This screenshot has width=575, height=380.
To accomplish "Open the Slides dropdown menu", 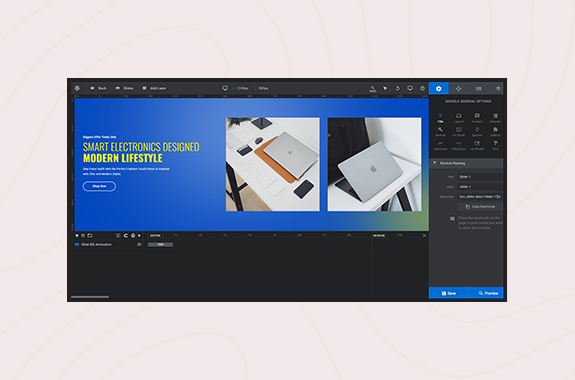I will click(x=124, y=88).
